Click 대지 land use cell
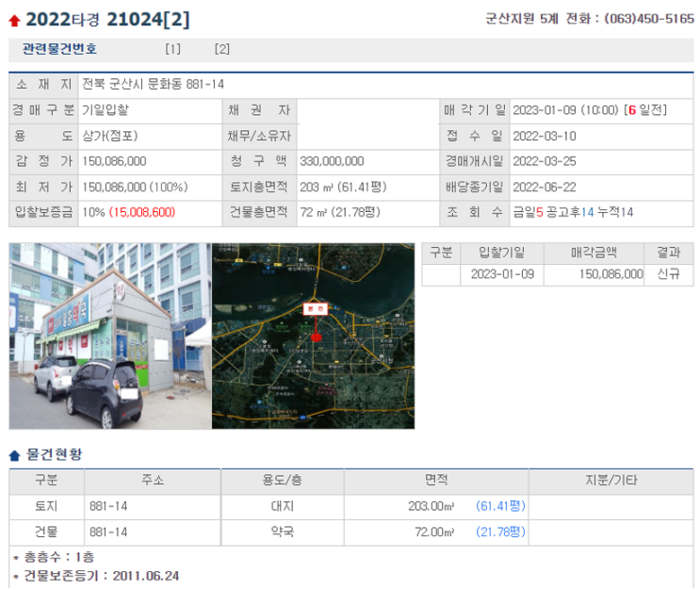Viewport: 700px width, 590px height. click(282, 506)
